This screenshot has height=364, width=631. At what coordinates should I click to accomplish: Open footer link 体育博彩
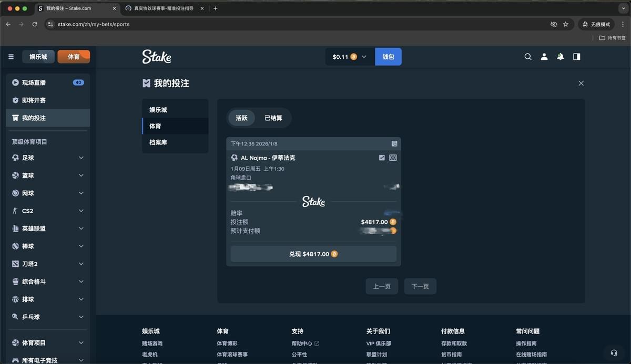coord(227,344)
